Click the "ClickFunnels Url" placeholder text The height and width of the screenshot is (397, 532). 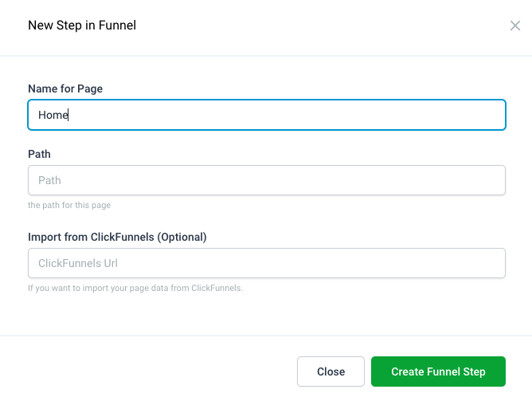point(78,263)
